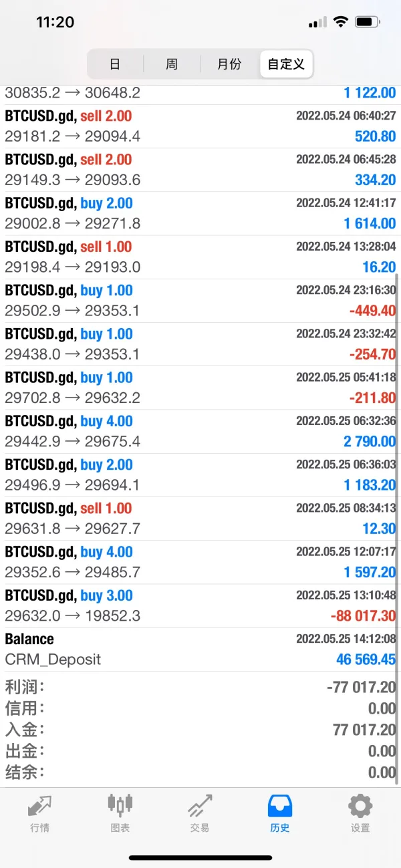Tap the 历史 history tray icon
The image size is (401, 868).
[280, 807]
